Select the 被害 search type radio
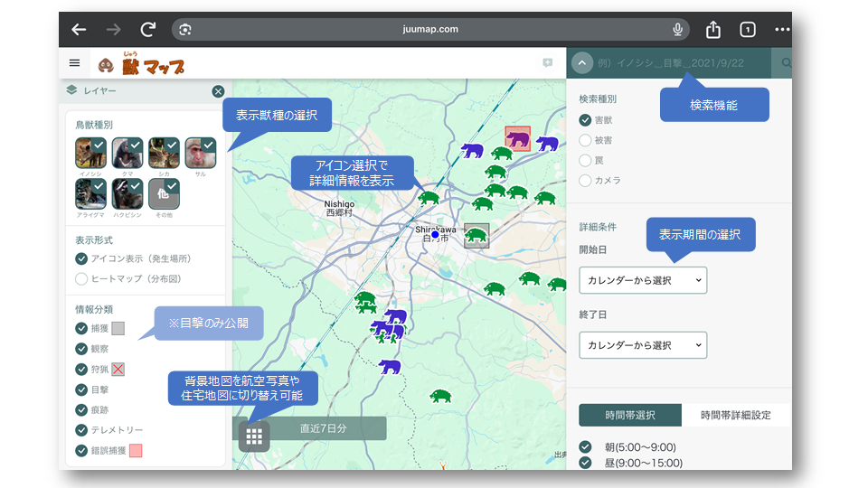 (585, 140)
